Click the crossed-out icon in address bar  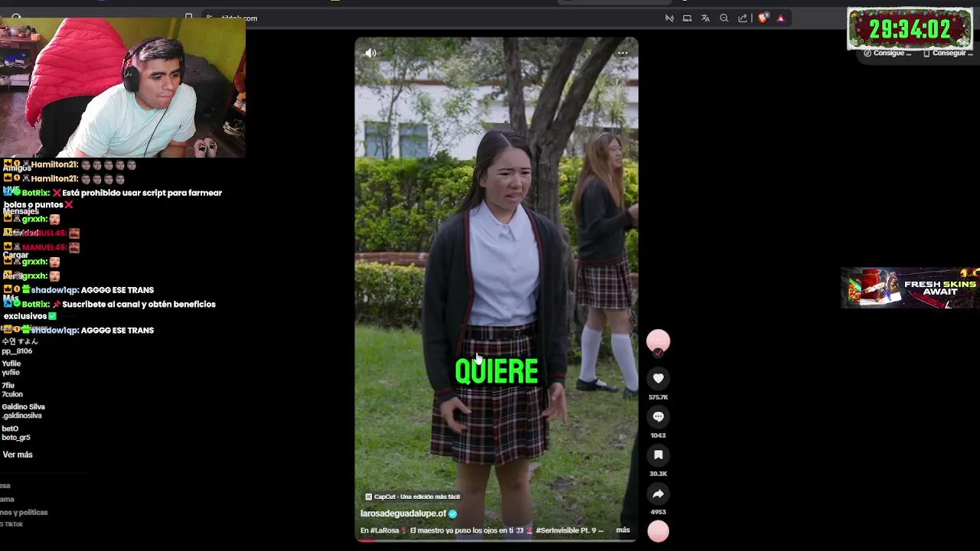coord(669,18)
